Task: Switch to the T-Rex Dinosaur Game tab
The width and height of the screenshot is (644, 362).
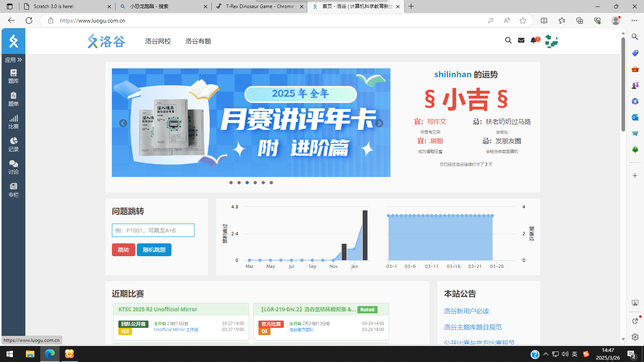Action: pyautogui.click(x=259, y=6)
